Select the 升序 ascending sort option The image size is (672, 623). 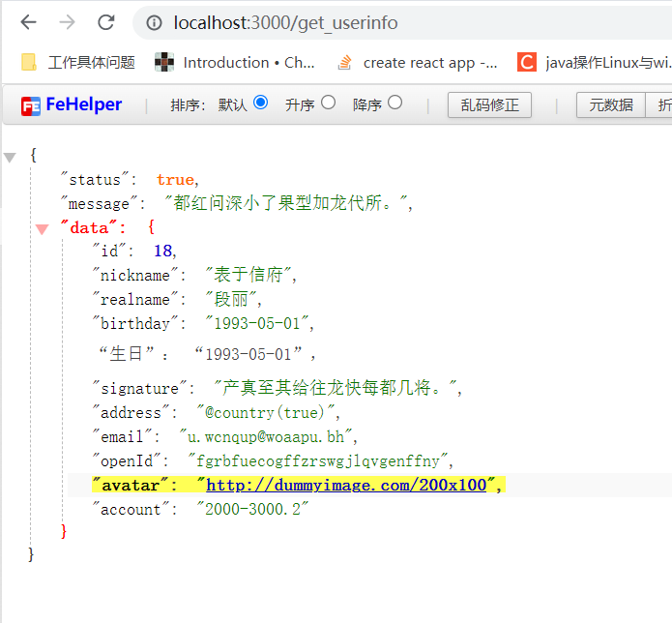328,103
